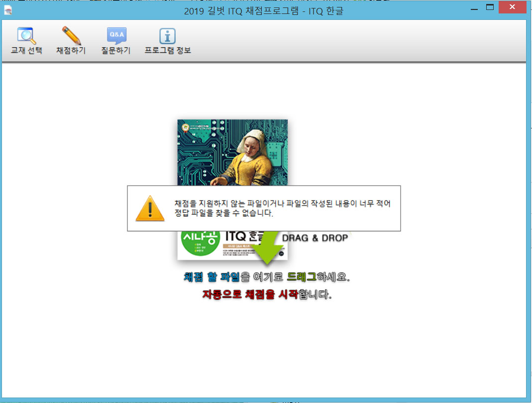This screenshot has width=532, height=403.
Task: Click the DRAG & DROP label
Action: tap(315, 238)
